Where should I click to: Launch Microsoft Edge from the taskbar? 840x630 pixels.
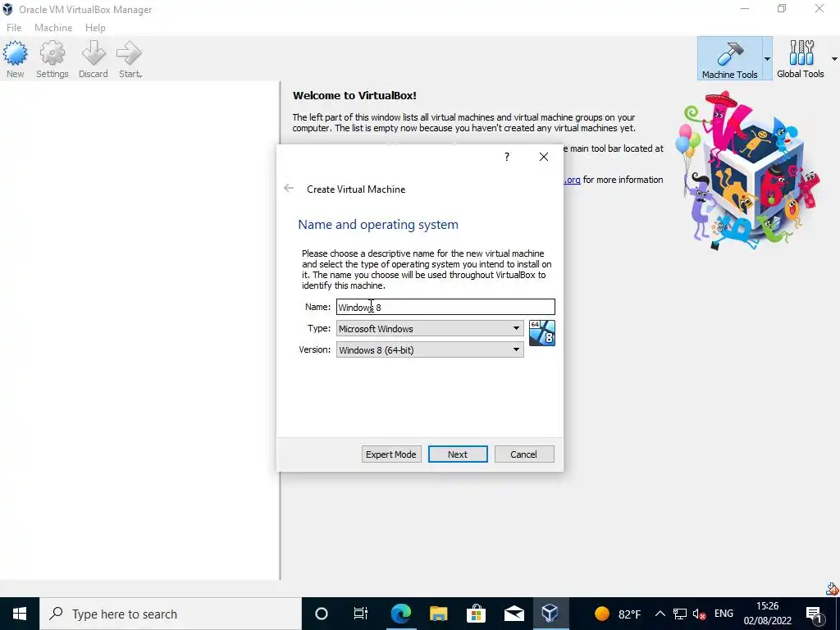[400, 614]
